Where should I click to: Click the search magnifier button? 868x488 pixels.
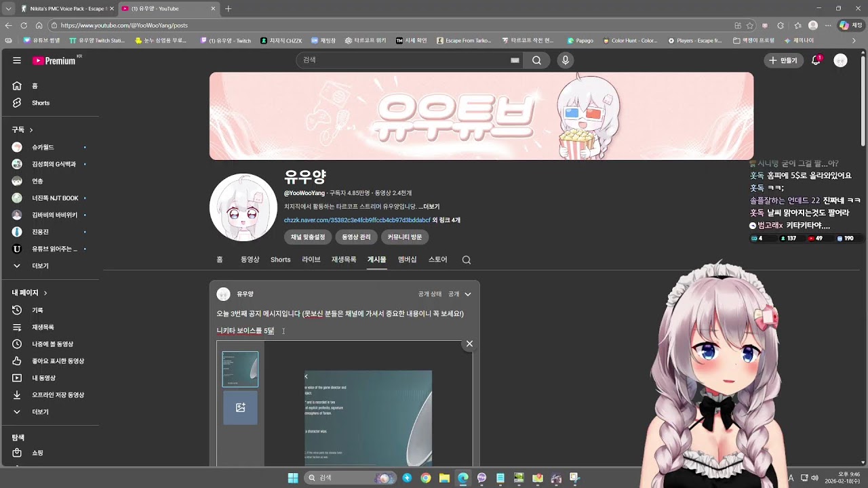pyautogui.click(x=536, y=60)
